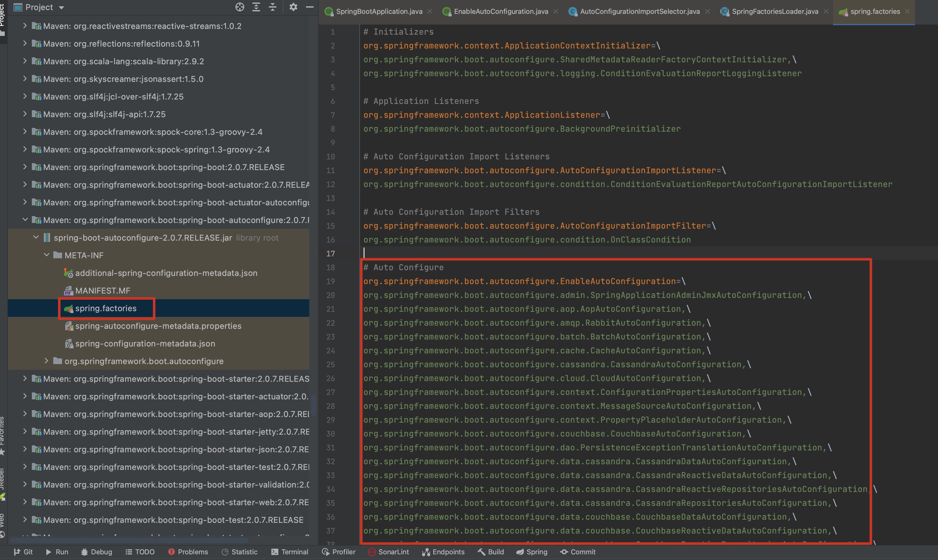This screenshot has height=560, width=938.
Task: Collapse spring-boot-autoconfigure-2.0.7.RELEASE.jar node
Action: pyautogui.click(x=36, y=237)
